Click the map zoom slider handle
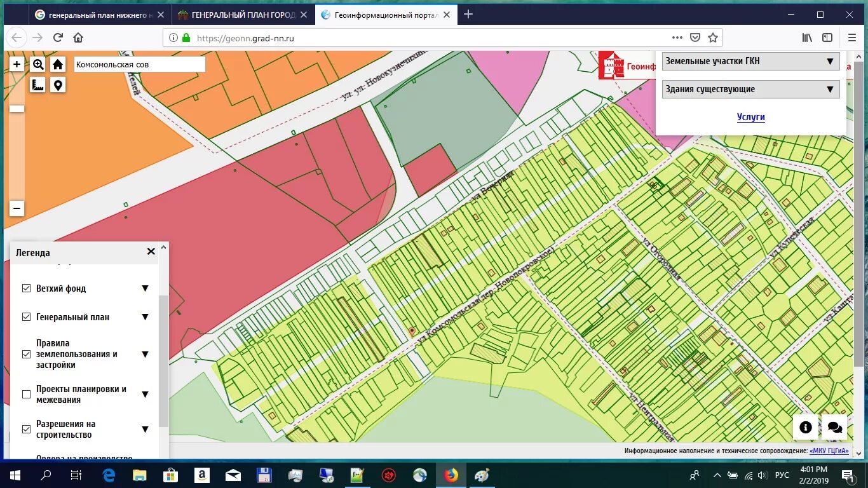 [17, 109]
